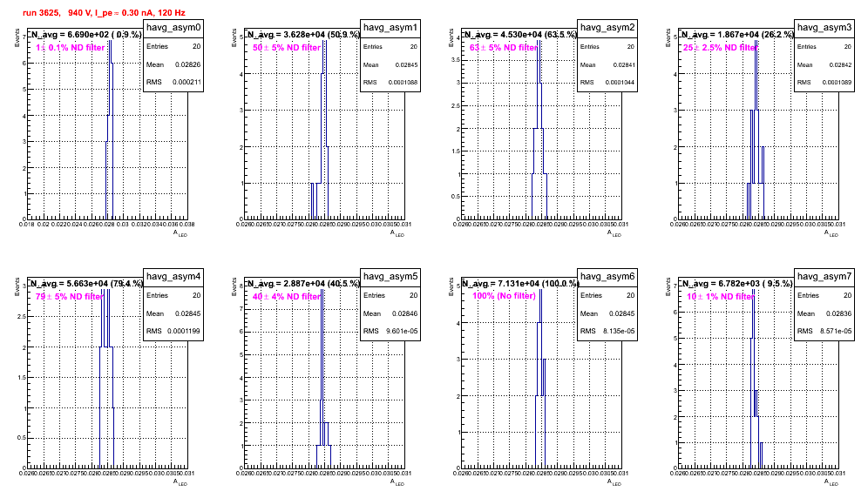Click RMS value 0.0001199
The image size is (868, 498).
coord(184,331)
